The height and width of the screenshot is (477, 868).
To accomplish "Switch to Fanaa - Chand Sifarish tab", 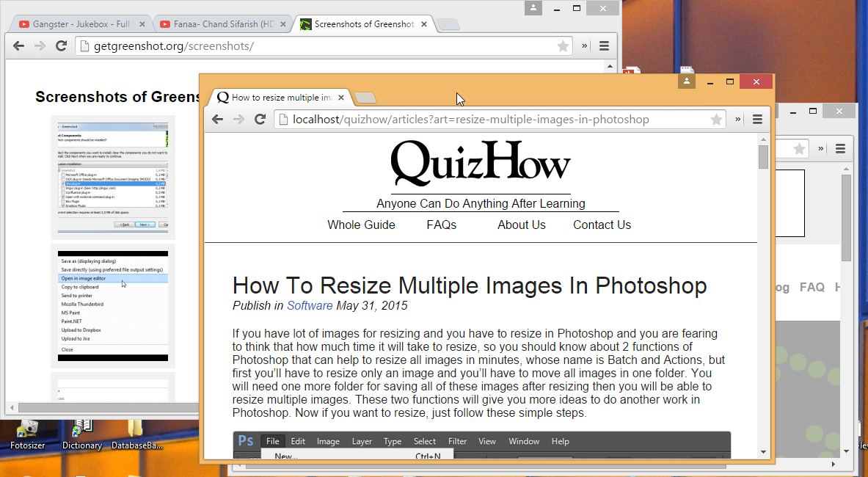I will click(224, 23).
